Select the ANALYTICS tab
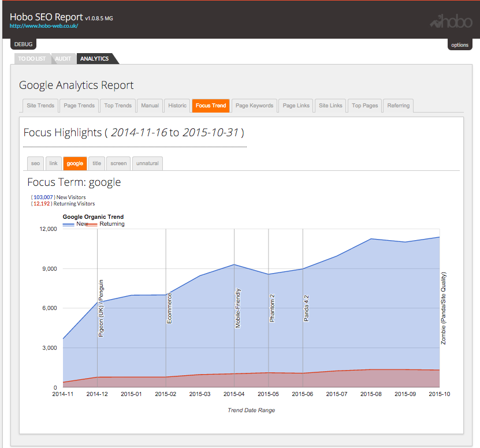The width and height of the screenshot is (480, 448). 95,59
